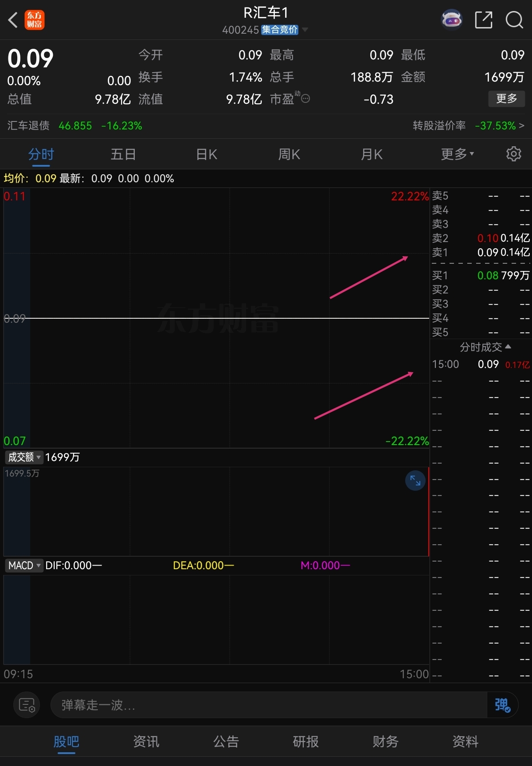Tap the 金额 1699万 value
Screen dimensions: 532x766
[x=505, y=77]
